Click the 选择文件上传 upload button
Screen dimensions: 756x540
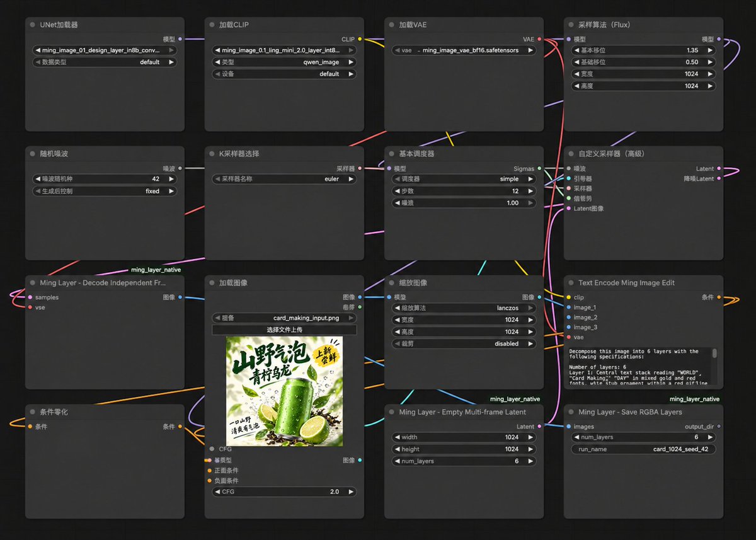pos(284,330)
